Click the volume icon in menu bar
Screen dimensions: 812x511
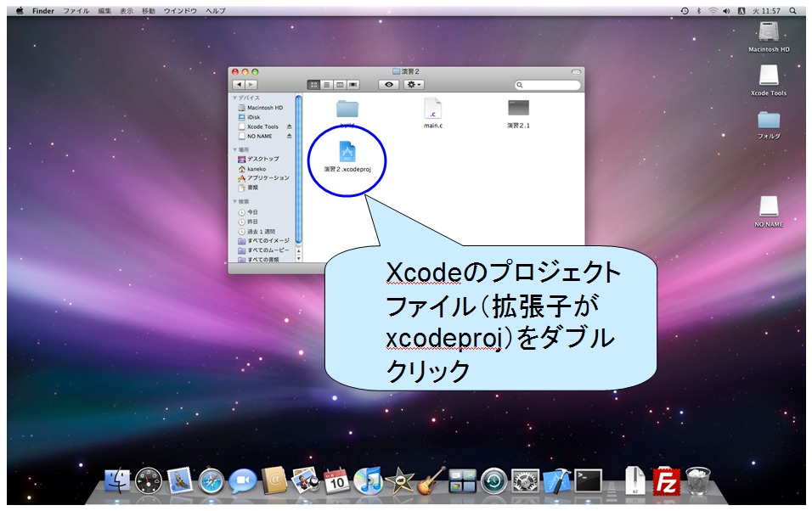(726, 11)
